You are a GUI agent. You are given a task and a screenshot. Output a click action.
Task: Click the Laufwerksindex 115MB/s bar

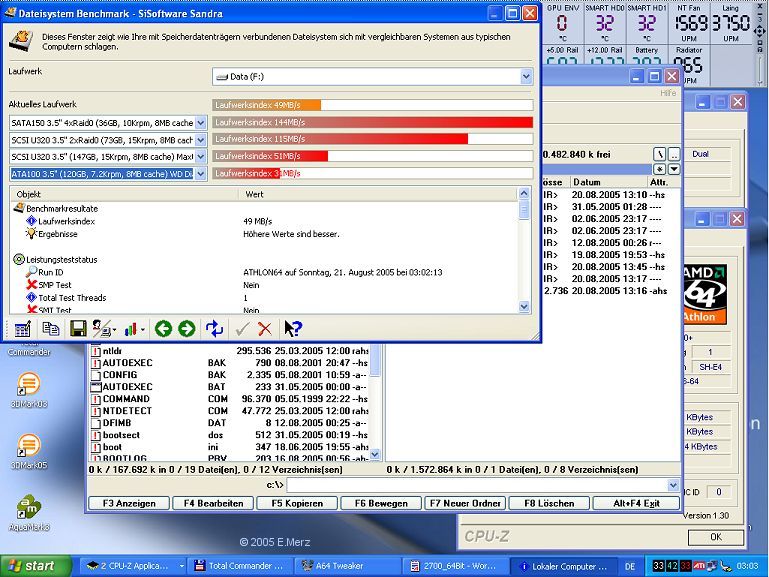coord(340,139)
